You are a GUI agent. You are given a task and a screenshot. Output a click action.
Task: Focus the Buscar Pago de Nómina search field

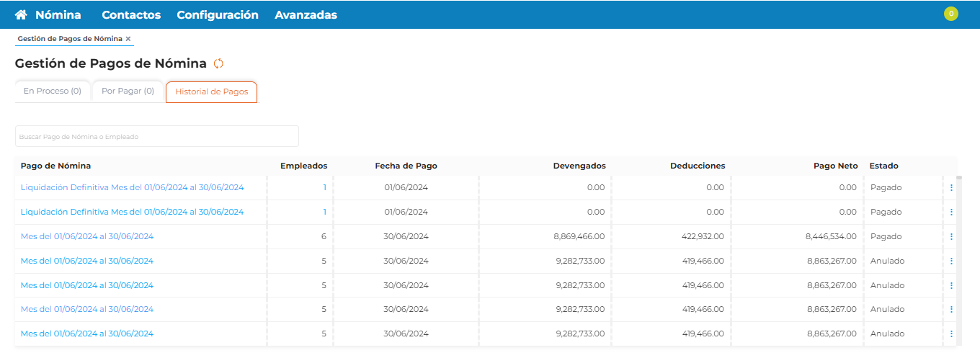tap(156, 136)
